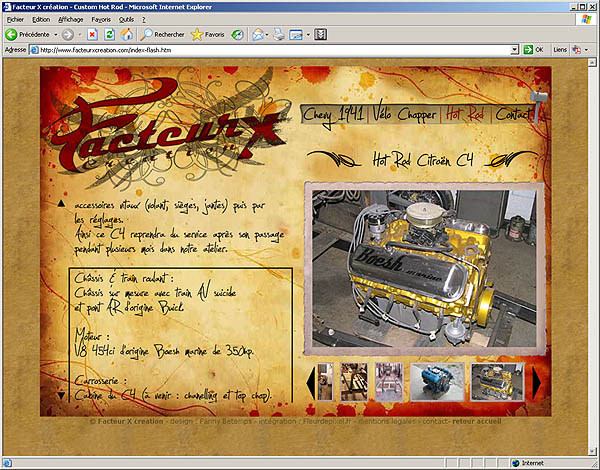Click the Facteur X logo

click(x=165, y=128)
